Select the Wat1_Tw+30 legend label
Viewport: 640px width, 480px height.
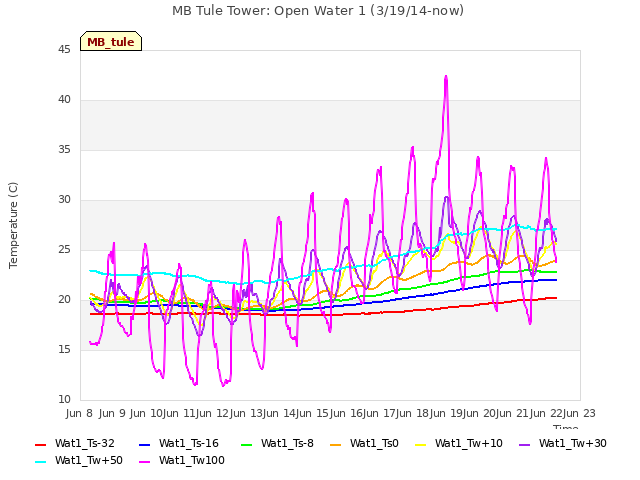point(573,444)
